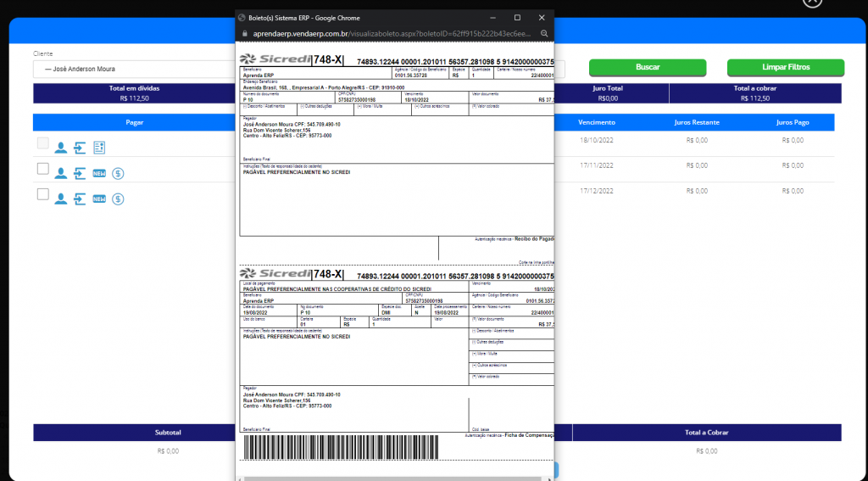Click the 17/12/2022 due date cell

[597, 191]
